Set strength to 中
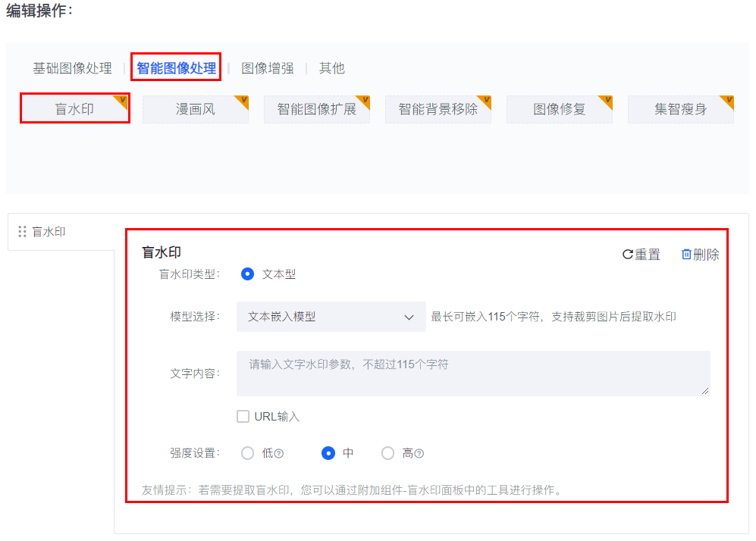Image resolution: width=756 pixels, height=541 pixels. tap(328, 453)
